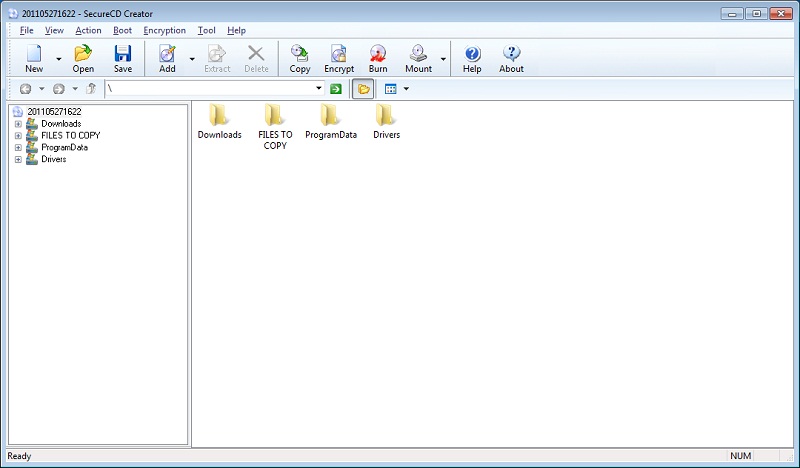Click the path address field
The width and height of the screenshot is (800, 468).
click(x=209, y=88)
